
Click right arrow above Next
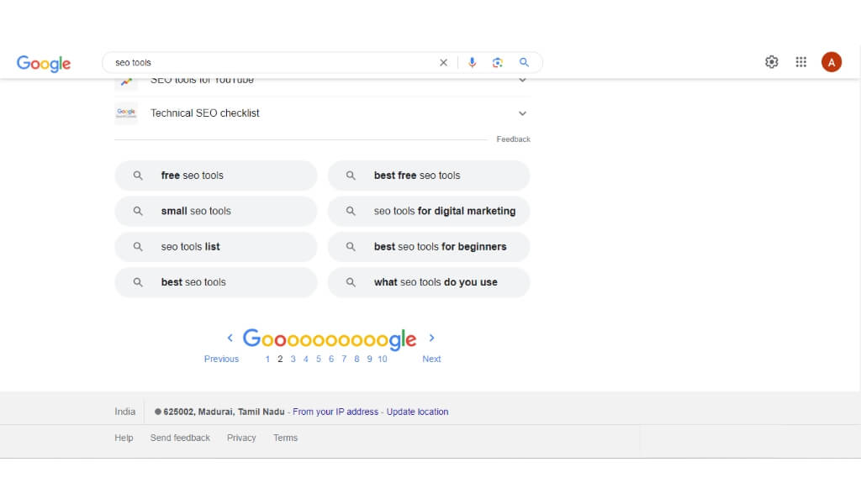431,338
